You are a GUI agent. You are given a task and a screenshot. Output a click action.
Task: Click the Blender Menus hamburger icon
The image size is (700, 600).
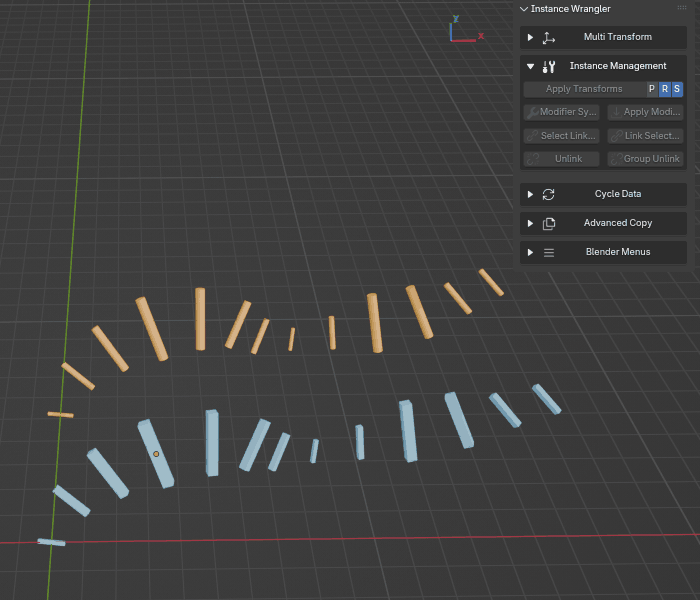pos(549,253)
